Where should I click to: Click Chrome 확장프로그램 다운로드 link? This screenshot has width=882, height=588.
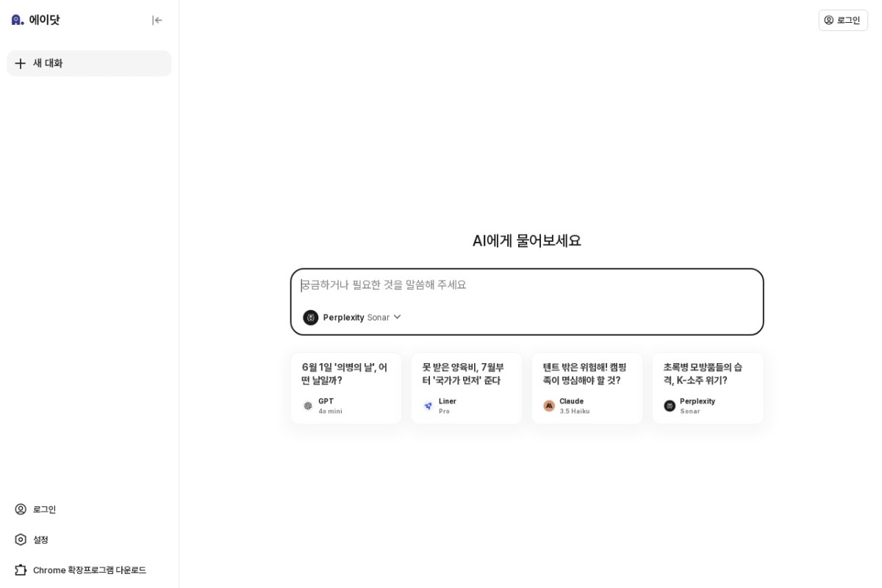click(88, 570)
